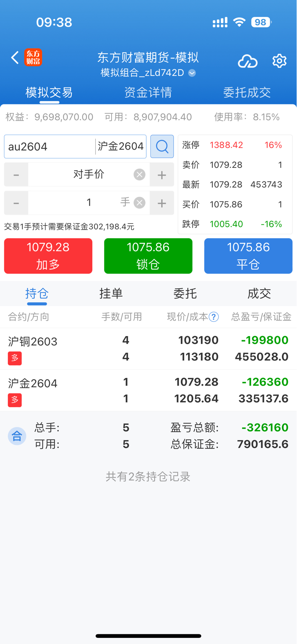Tap the 合约/方向 column header

(x=29, y=317)
